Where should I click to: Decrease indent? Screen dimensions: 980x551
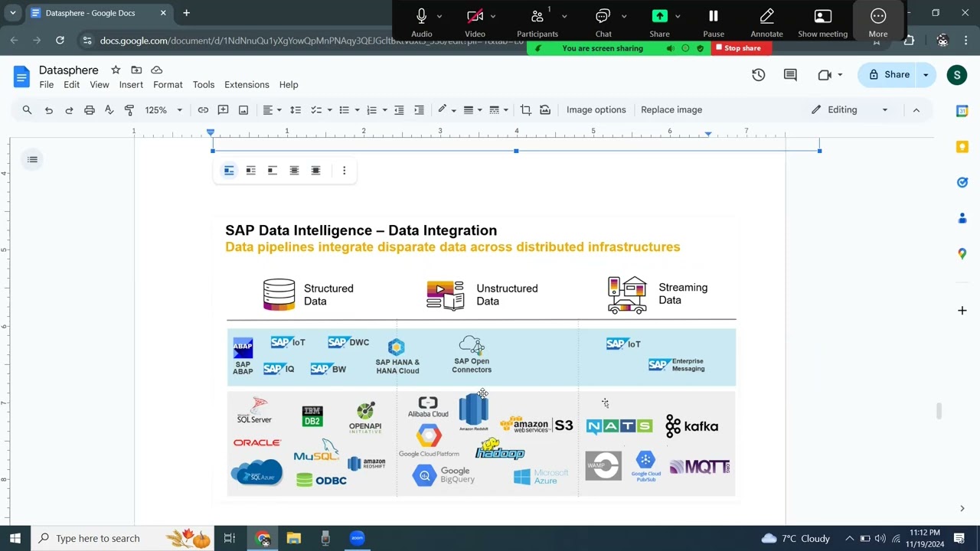[x=399, y=110]
